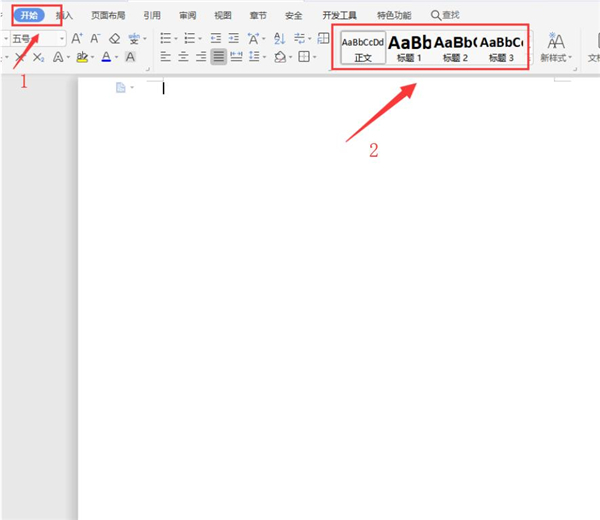This screenshot has width=600, height=520.
Task: Click the shading paint bucket icon
Action: (x=280, y=57)
